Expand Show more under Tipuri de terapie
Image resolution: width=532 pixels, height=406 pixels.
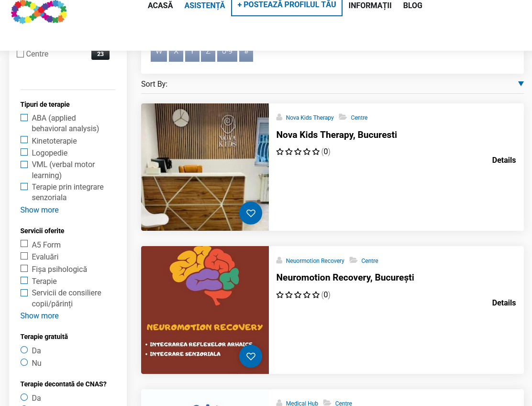[x=39, y=210]
